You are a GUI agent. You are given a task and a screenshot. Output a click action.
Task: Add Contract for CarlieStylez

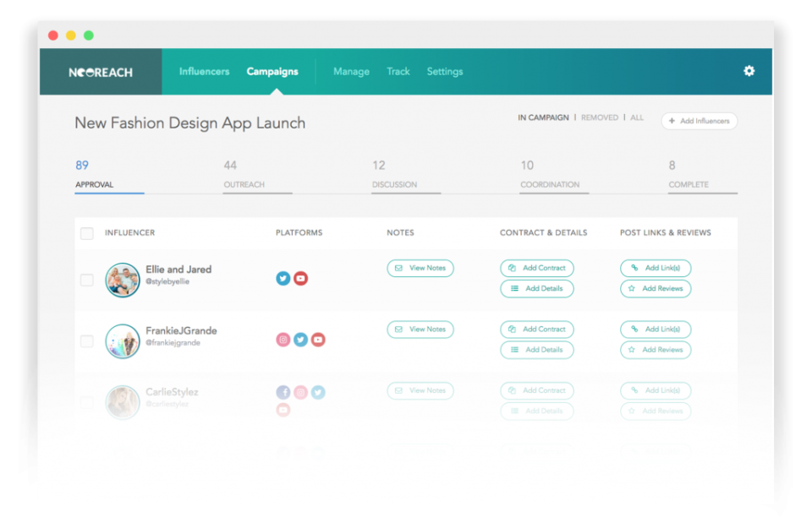tap(537, 390)
